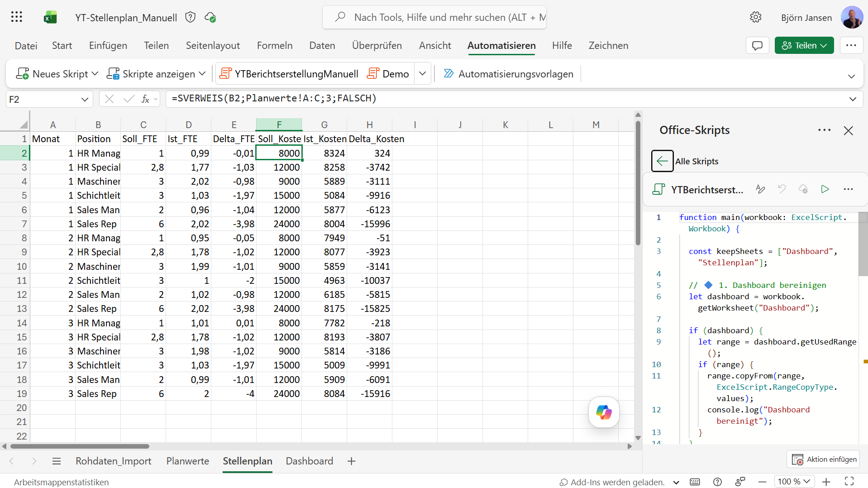Viewport: 868px width, 488px height.
Task: Click Aktion einfügen button
Action: click(824, 459)
